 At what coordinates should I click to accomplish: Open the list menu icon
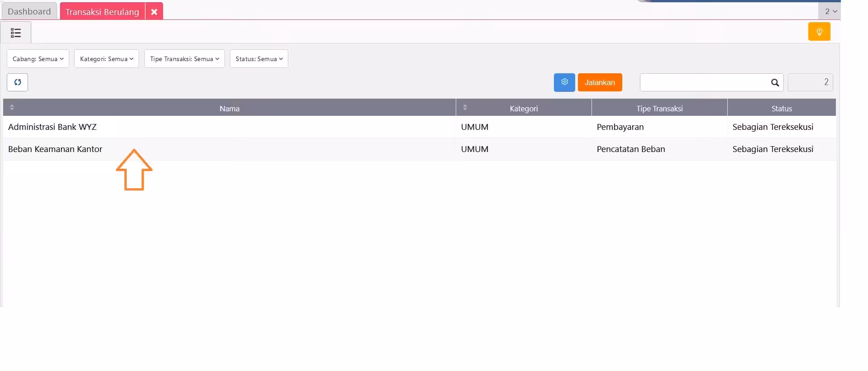click(x=16, y=33)
